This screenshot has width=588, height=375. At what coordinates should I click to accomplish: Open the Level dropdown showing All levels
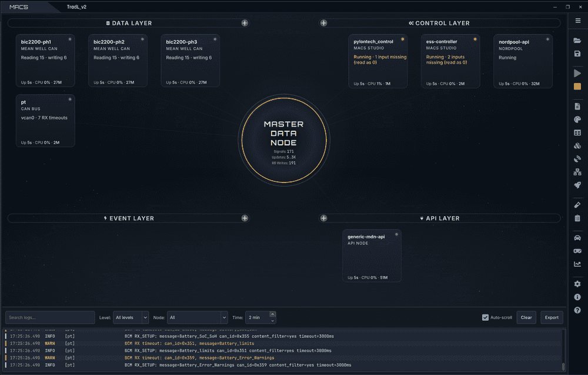click(x=131, y=317)
